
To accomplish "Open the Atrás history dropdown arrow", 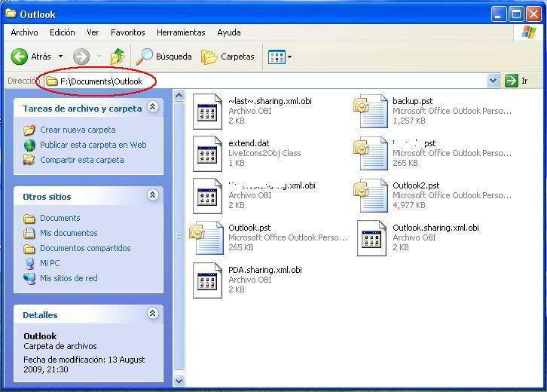I will point(61,57).
